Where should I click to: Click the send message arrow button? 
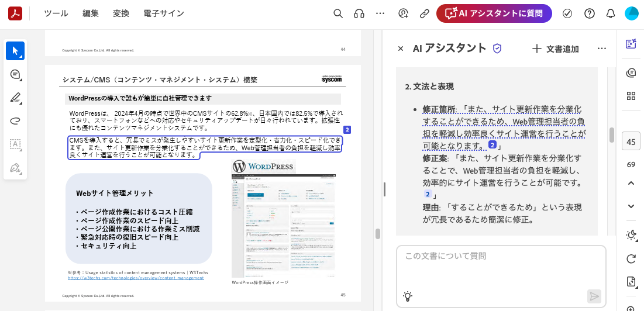[x=594, y=296]
